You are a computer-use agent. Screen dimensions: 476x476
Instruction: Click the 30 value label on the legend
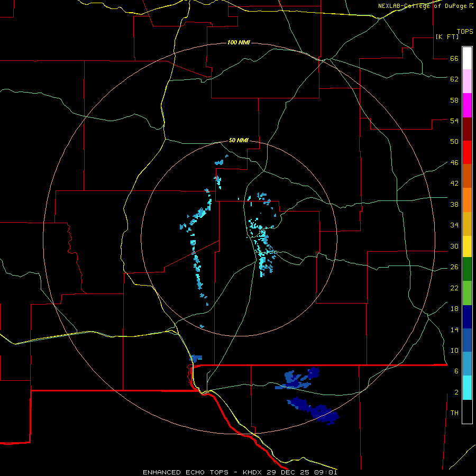click(454, 246)
